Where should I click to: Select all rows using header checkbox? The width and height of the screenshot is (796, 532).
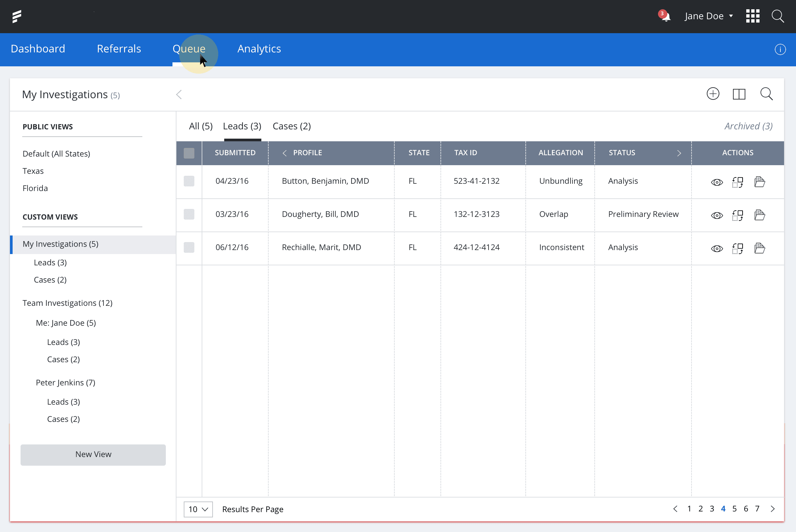[189, 153]
